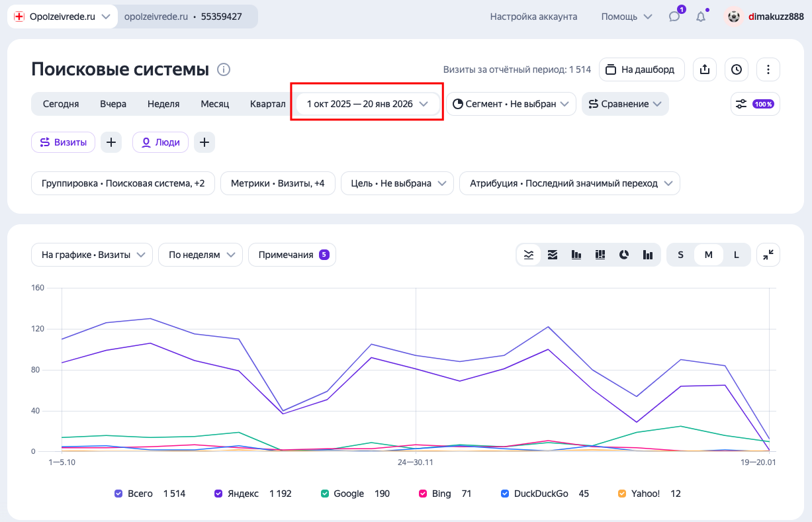Open the accuracy slider settings showing 100%
The height and width of the screenshot is (522, 812).
click(x=755, y=104)
